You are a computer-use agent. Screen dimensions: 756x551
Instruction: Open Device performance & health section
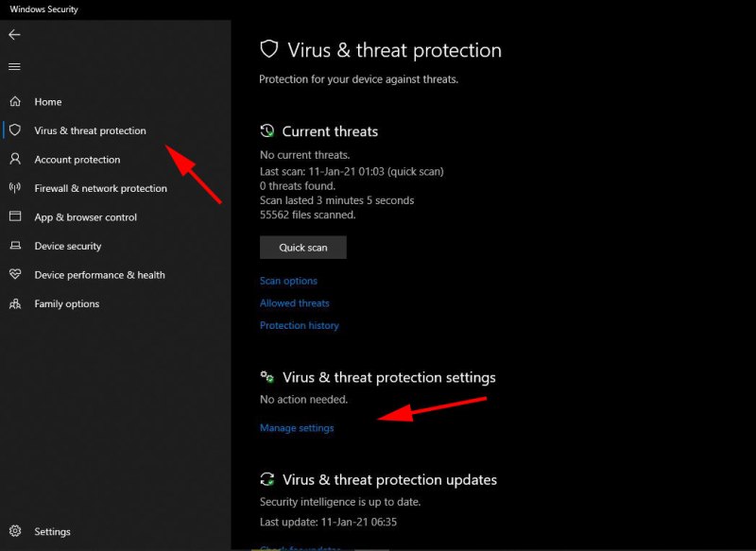[99, 275]
